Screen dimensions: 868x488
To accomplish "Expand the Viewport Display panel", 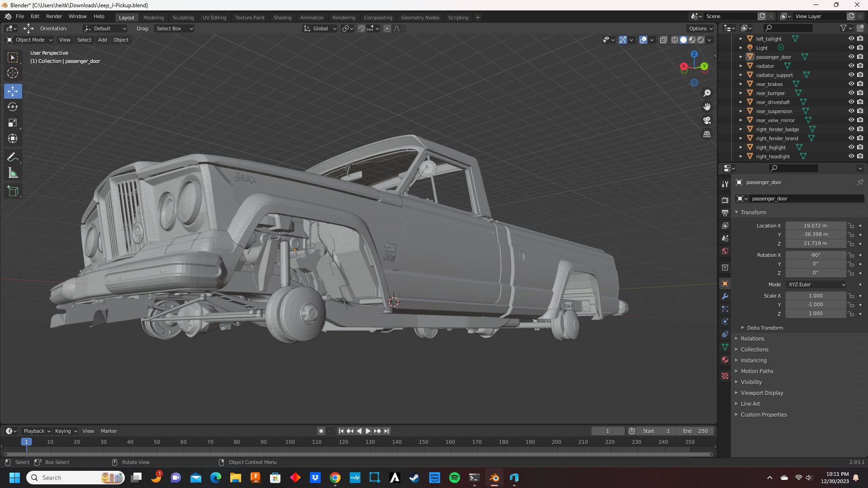I will click(x=762, y=393).
